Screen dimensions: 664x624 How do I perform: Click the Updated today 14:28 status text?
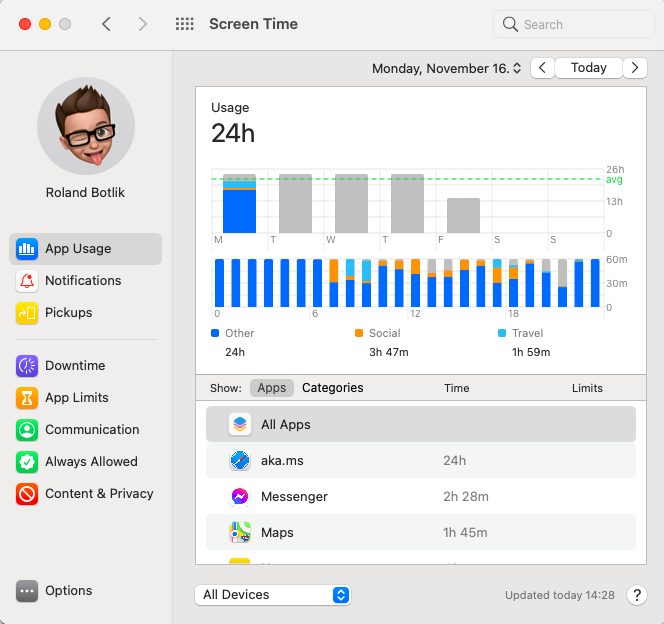559,595
